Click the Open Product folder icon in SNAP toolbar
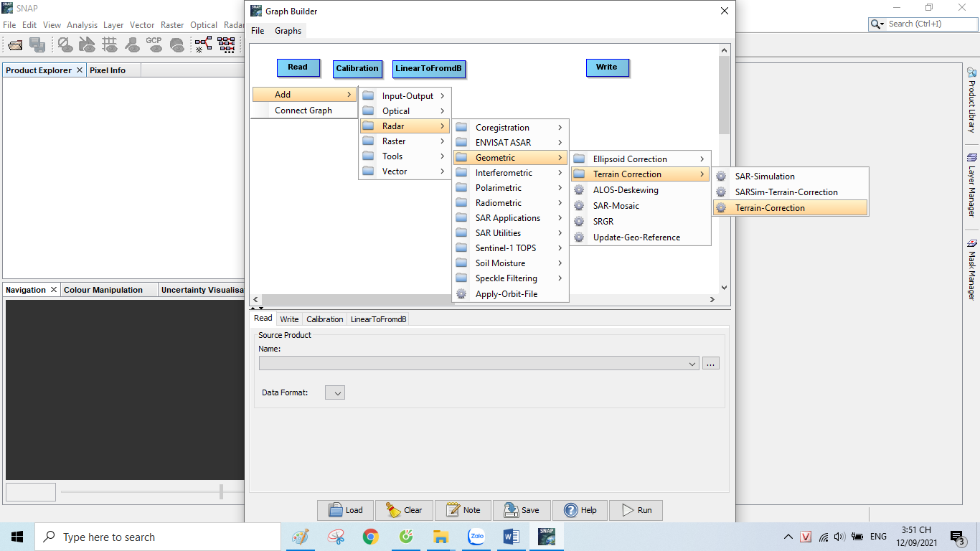 click(15, 44)
